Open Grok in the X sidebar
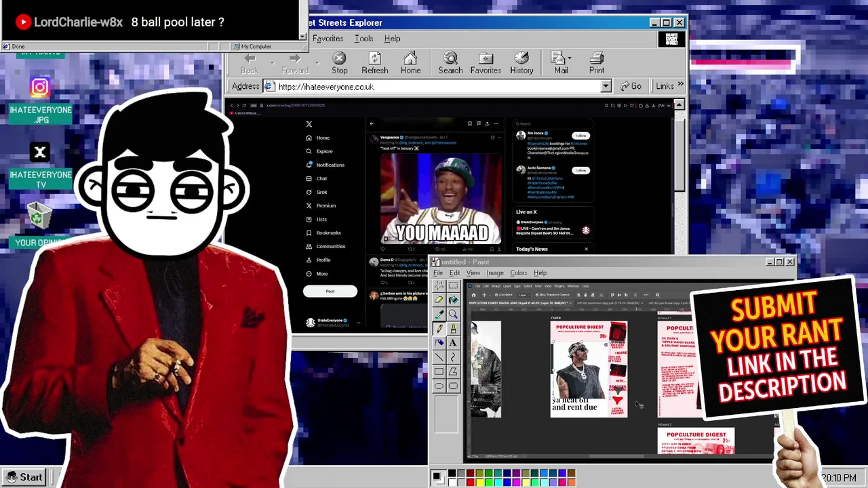The height and width of the screenshot is (488, 868). pos(317,192)
